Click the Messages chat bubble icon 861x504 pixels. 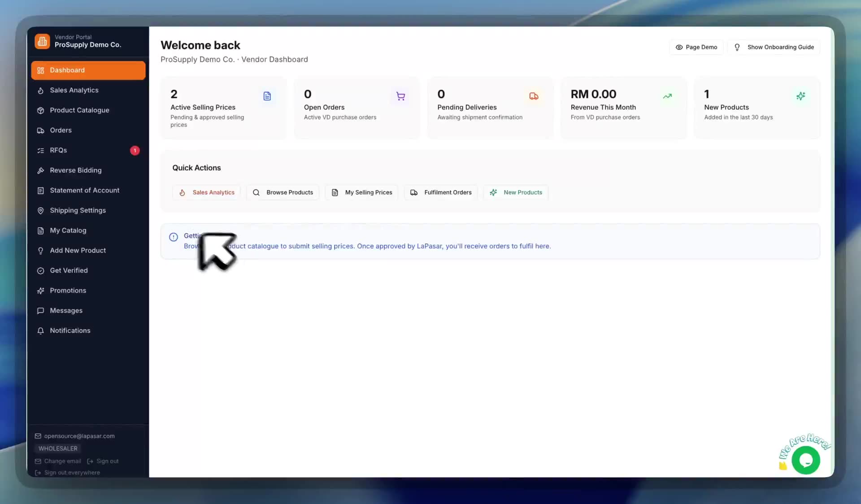pos(40,311)
